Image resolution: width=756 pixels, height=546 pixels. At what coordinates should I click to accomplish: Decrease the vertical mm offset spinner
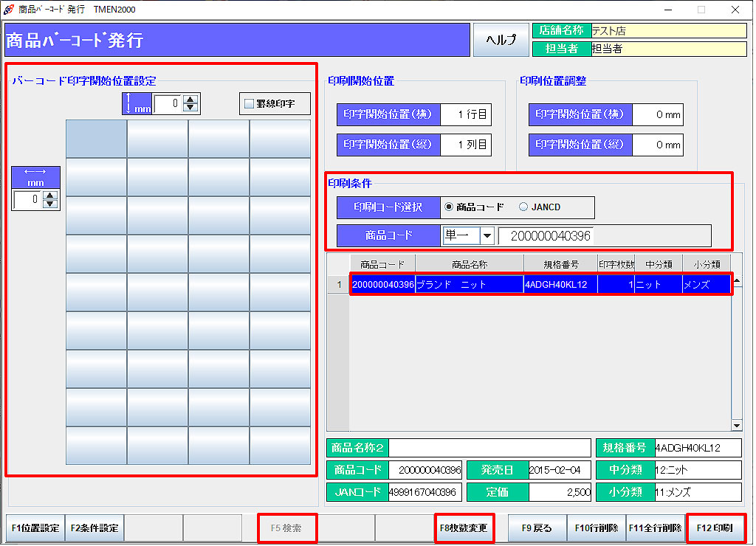pyautogui.click(x=191, y=108)
